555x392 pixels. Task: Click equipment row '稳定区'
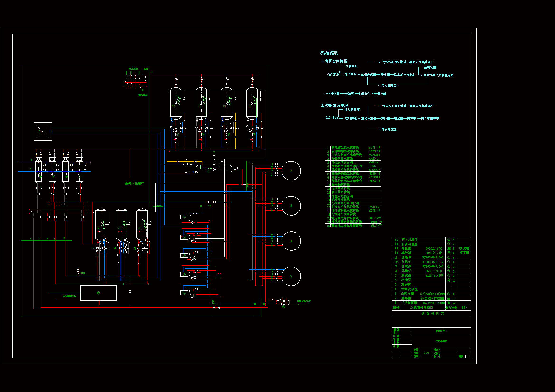coord(431,285)
